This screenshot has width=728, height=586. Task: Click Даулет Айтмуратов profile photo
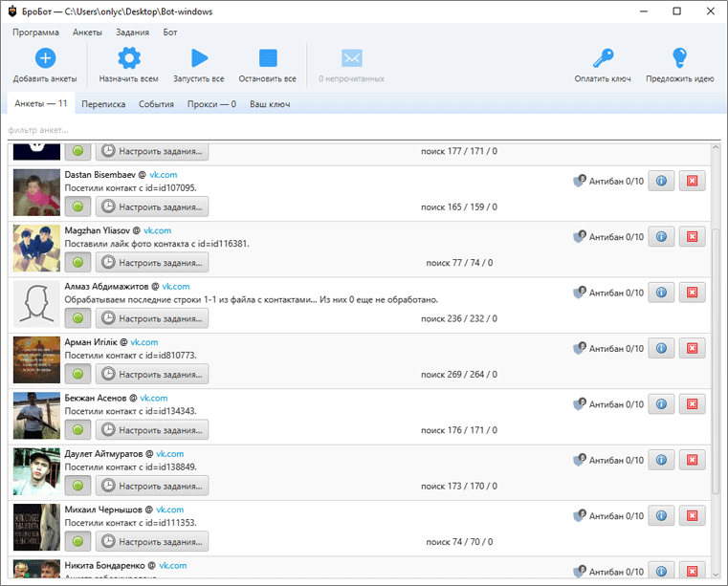pos(36,471)
